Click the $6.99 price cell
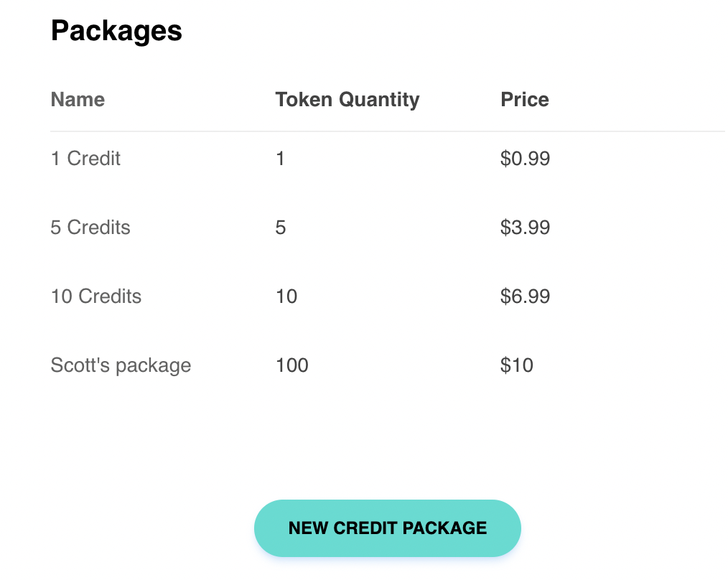The width and height of the screenshot is (728, 580). (x=525, y=296)
